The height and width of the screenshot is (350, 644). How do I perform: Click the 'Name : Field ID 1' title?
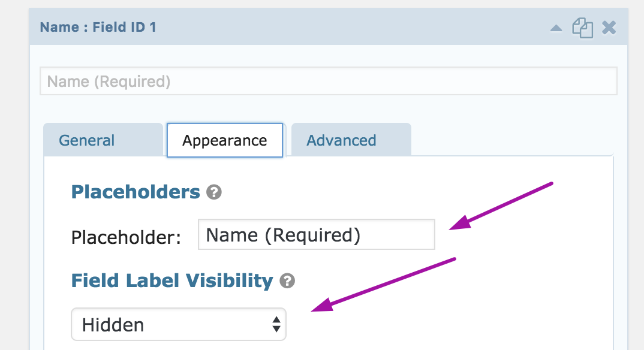pos(98,28)
